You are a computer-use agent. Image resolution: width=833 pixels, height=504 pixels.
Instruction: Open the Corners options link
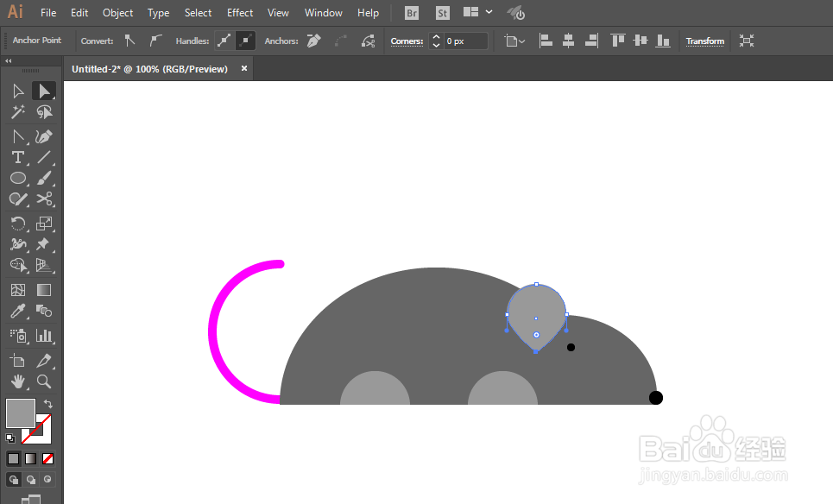(407, 41)
